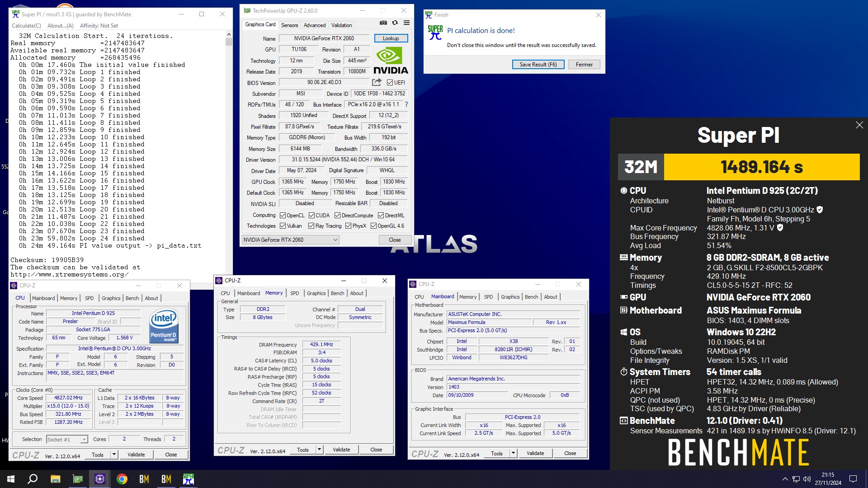Open Graphics tab in CPU tab CPU-Z window
The height and width of the screenshot is (488, 868).
click(111, 298)
